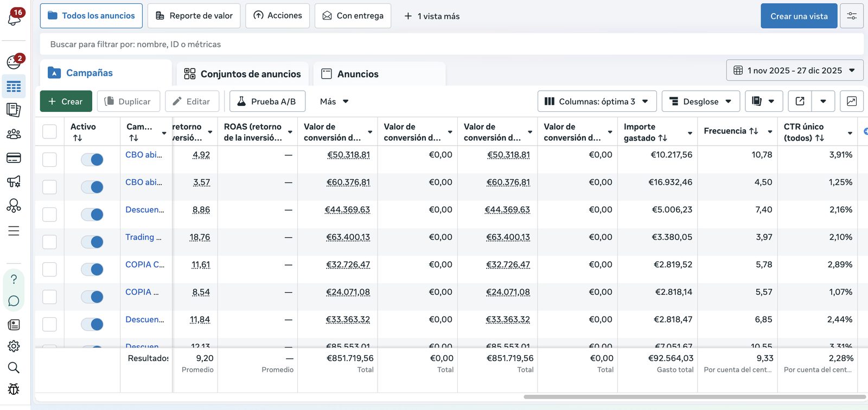Disable the toggle for the first CBO abi... campaign
868x410 pixels.
[92, 159]
